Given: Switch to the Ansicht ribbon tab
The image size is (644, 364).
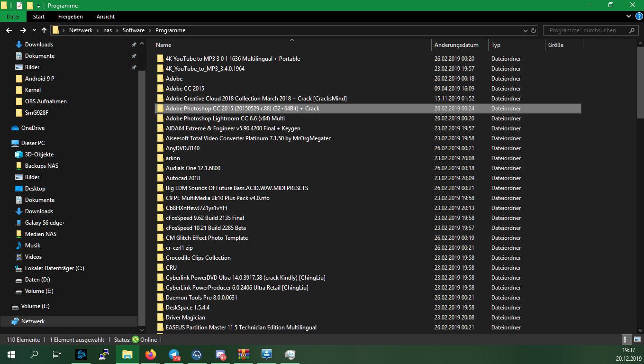Looking at the screenshot, I should (106, 17).
